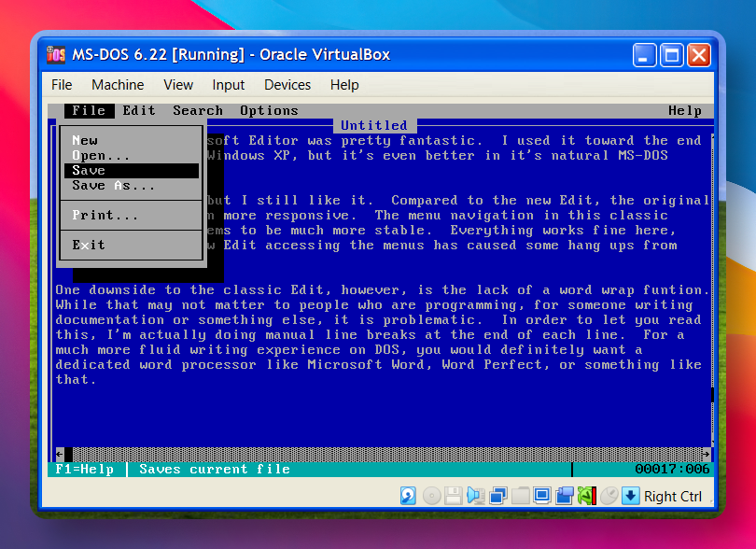Image resolution: width=756 pixels, height=549 pixels.
Task: Click the shared folders status icon
Action: tap(520, 496)
